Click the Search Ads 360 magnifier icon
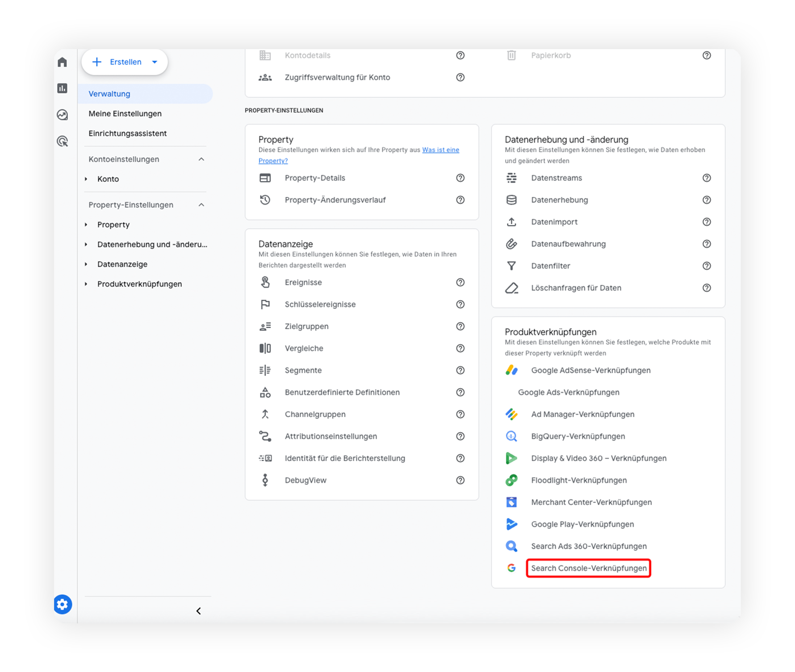This screenshot has height=672, width=795. 511,546
